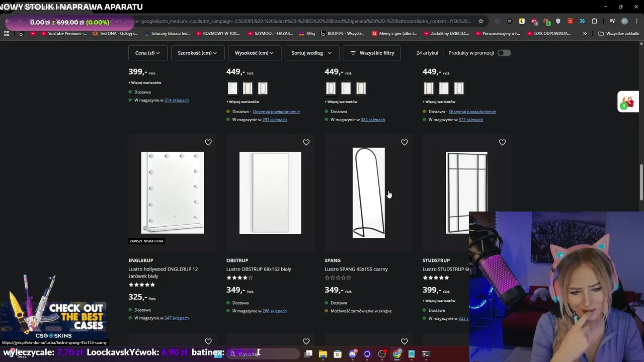Screen dimensions: 644x362
Task: Click the page vertical scrollbar thumb
Action: pos(641,182)
